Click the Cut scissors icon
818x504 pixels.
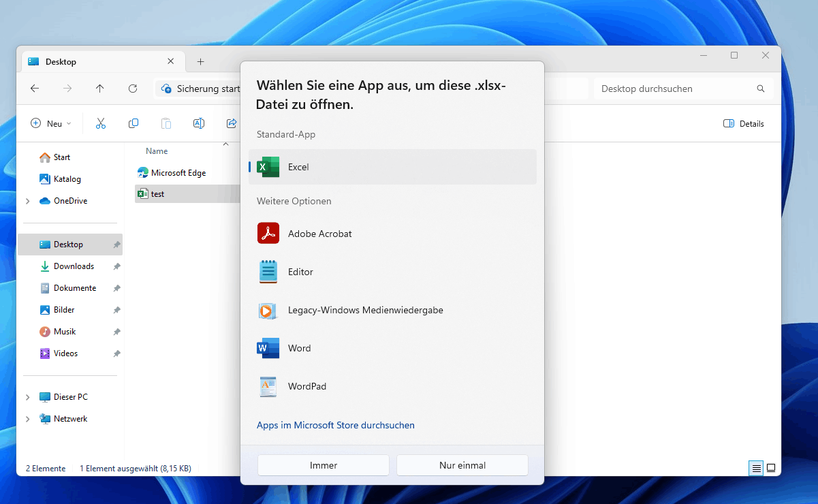(x=101, y=123)
